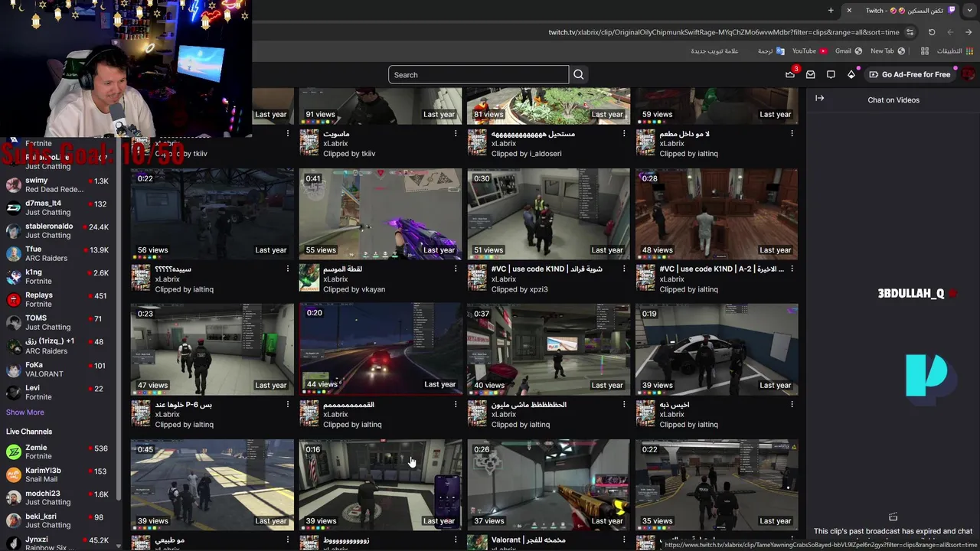
Task: Play the 0:30 clip with 51 views
Action: click(x=548, y=214)
